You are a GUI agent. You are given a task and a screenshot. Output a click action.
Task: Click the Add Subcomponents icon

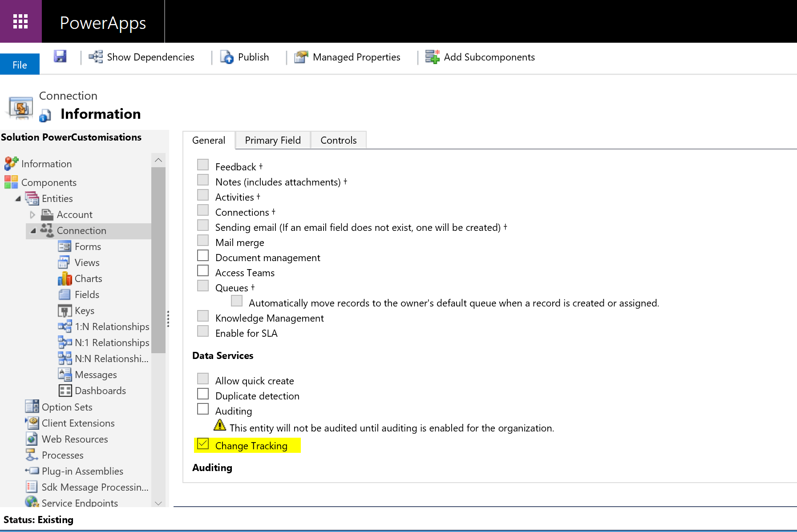click(432, 57)
